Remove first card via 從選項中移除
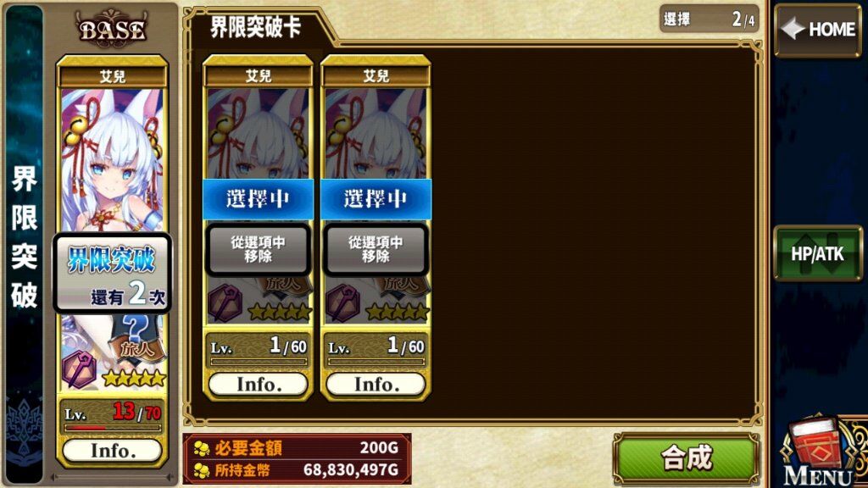 coord(258,250)
